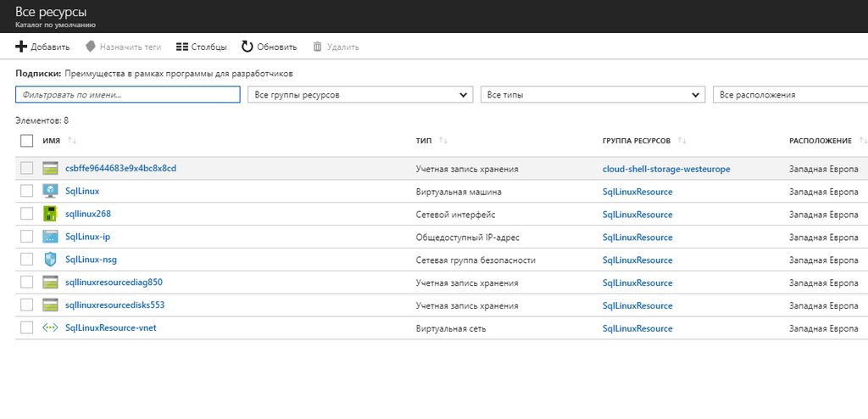Click public IP icon of SqlLinux-ip
Viewport: 868px width, 419px height.
click(x=50, y=237)
